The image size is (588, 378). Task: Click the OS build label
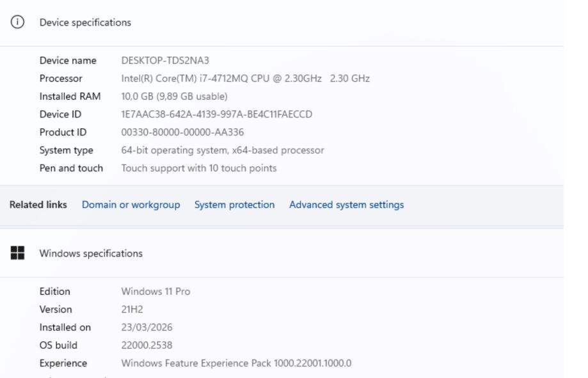click(58, 345)
